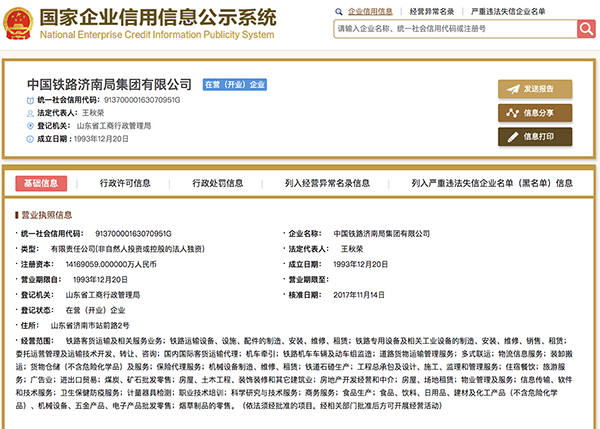Click the national emblem logo
The width and height of the screenshot is (600, 429).
(18, 24)
